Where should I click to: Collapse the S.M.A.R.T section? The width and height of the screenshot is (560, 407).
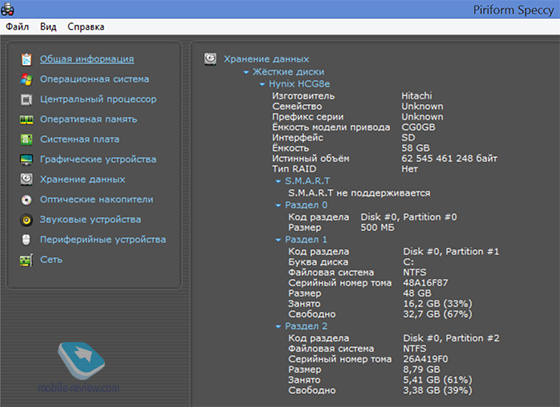(278, 181)
